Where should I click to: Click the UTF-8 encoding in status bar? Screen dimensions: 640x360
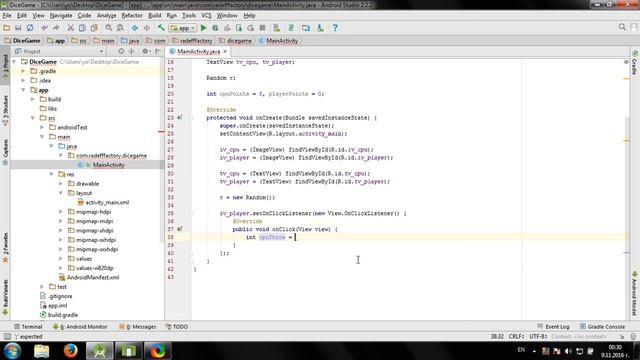coord(538,337)
